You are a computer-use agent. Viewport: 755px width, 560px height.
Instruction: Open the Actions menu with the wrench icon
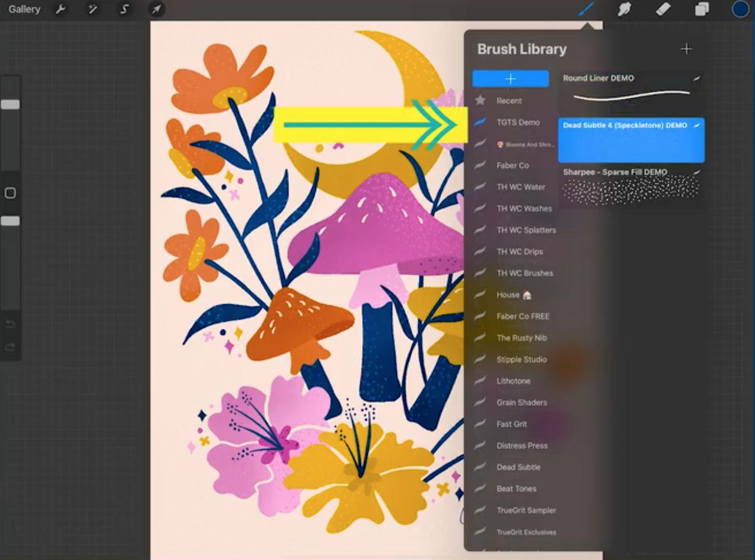point(61,9)
